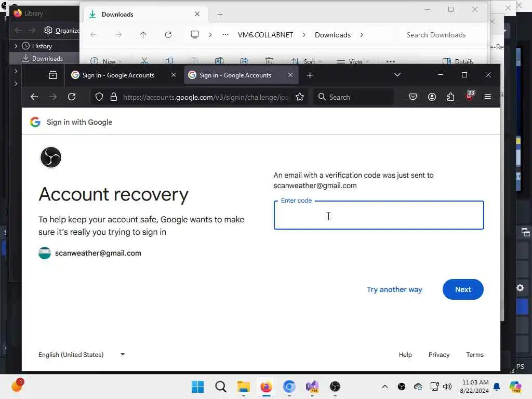Viewport: 532px width, 399px height.
Task: Expand list all tabs dropdown arrow
Action: [x=397, y=75]
